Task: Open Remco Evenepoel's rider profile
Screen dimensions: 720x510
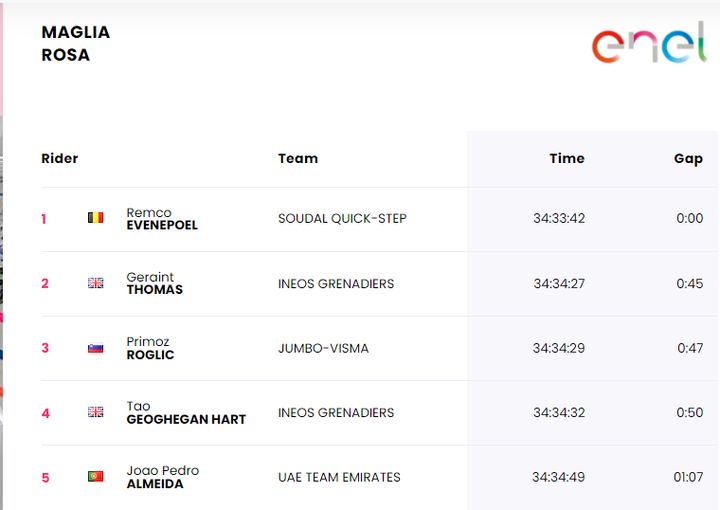Action: tap(161, 219)
